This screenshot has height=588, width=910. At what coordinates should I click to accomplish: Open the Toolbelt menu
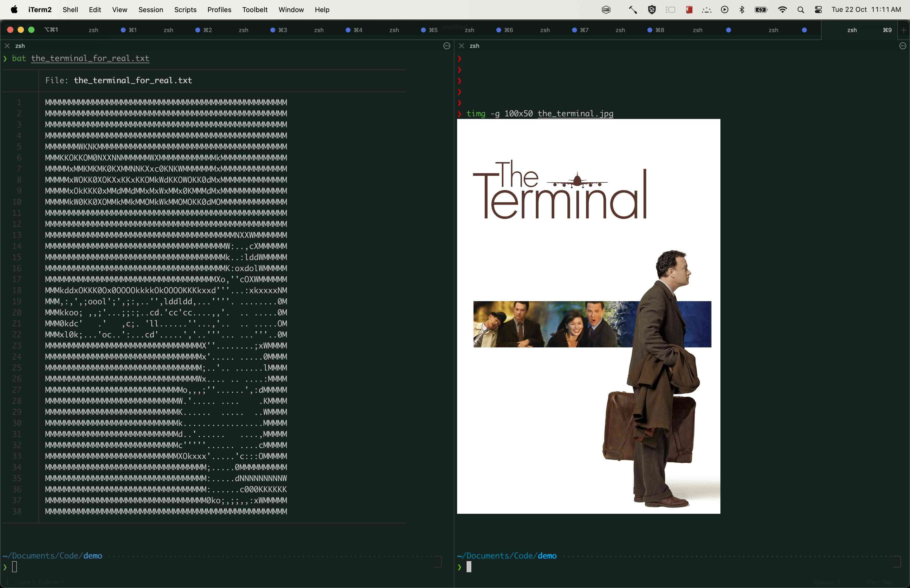coord(255,9)
